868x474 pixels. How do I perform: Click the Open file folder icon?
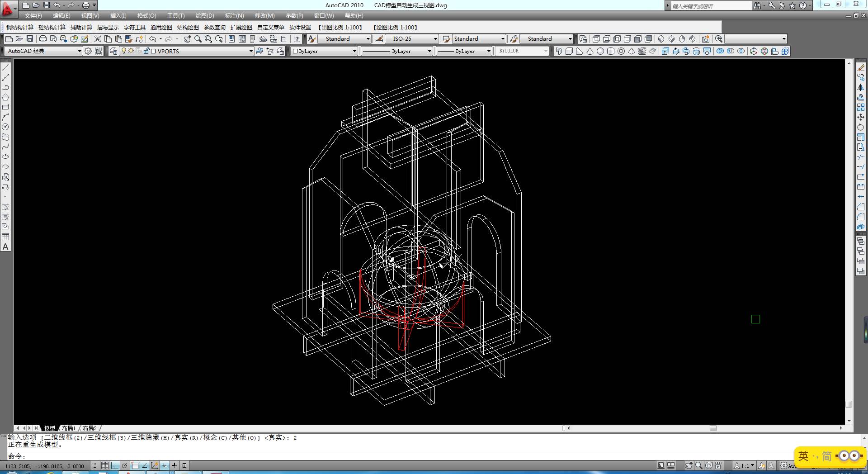[x=19, y=39]
